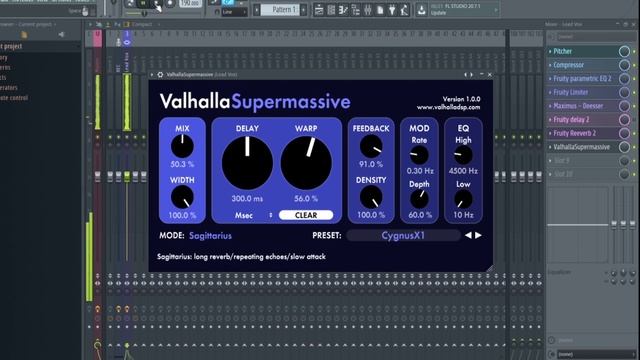Click the large DELAY knob
Image resolution: width=640 pixels, height=360 pixels.
point(247,163)
